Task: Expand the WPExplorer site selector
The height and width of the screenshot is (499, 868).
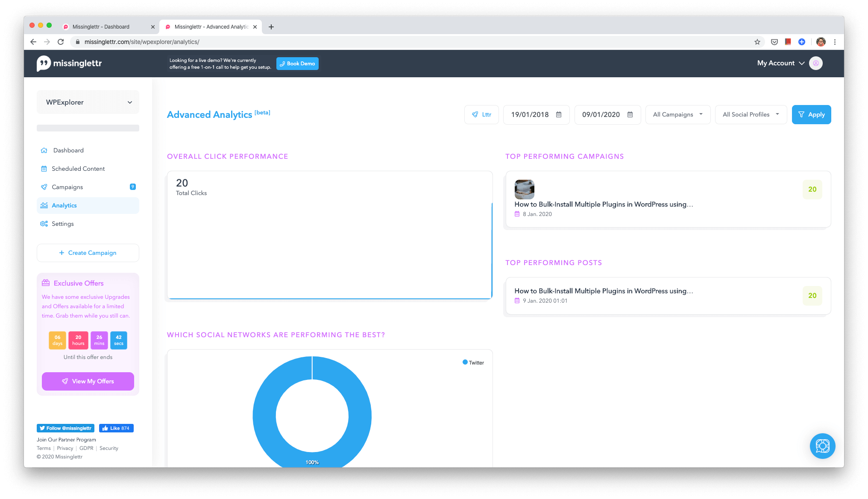Action: pyautogui.click(x=88, y=102)
